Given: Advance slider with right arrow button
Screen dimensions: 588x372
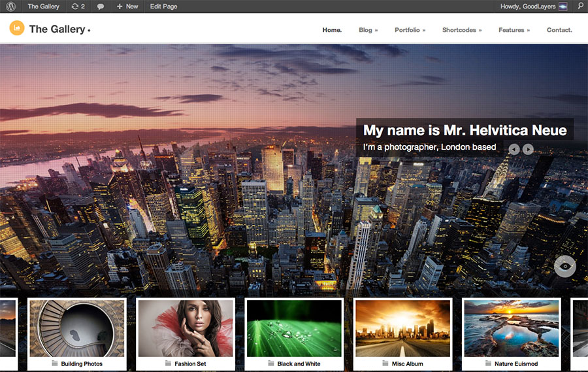Looking at the screenshot, I should tap(528, 149).
